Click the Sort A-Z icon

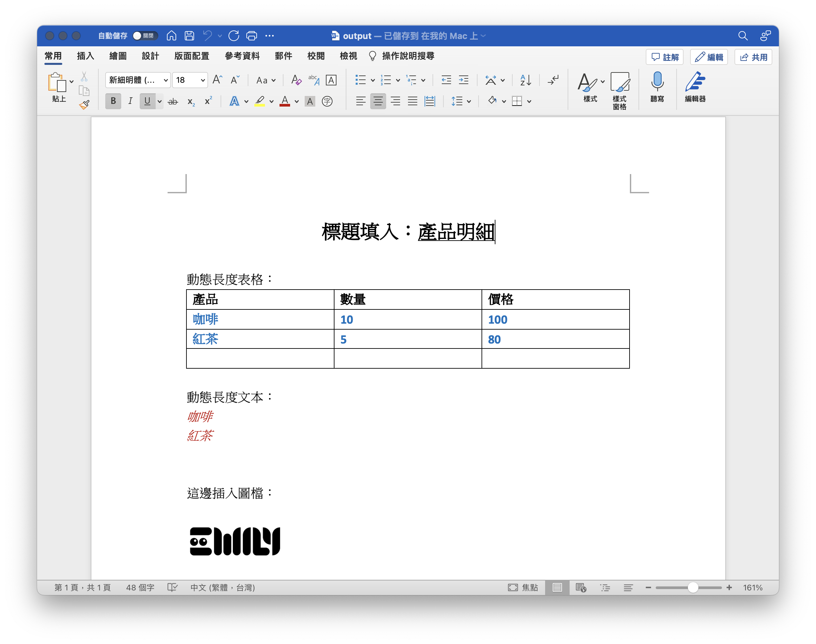[526, 80]
